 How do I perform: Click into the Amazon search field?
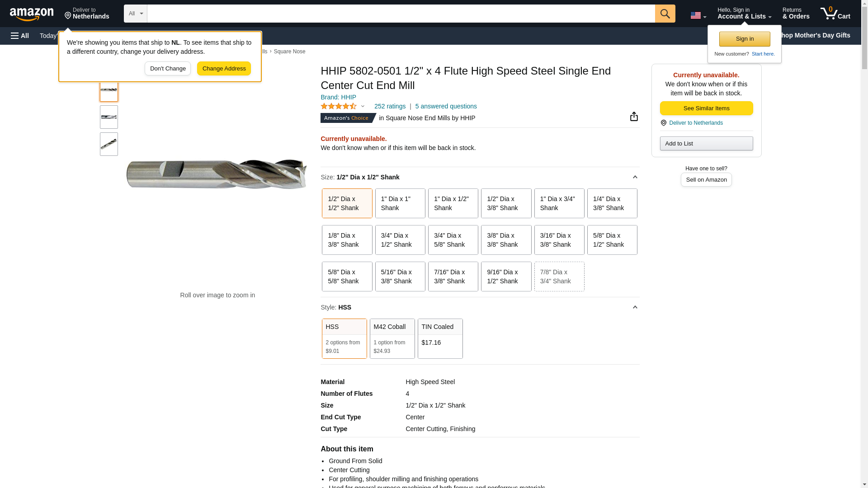(401, 14)
